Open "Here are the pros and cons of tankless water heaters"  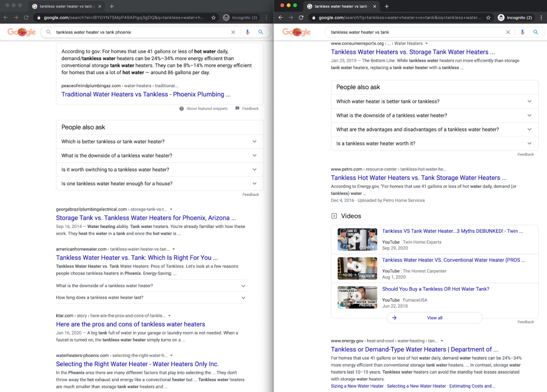point(131,324)
